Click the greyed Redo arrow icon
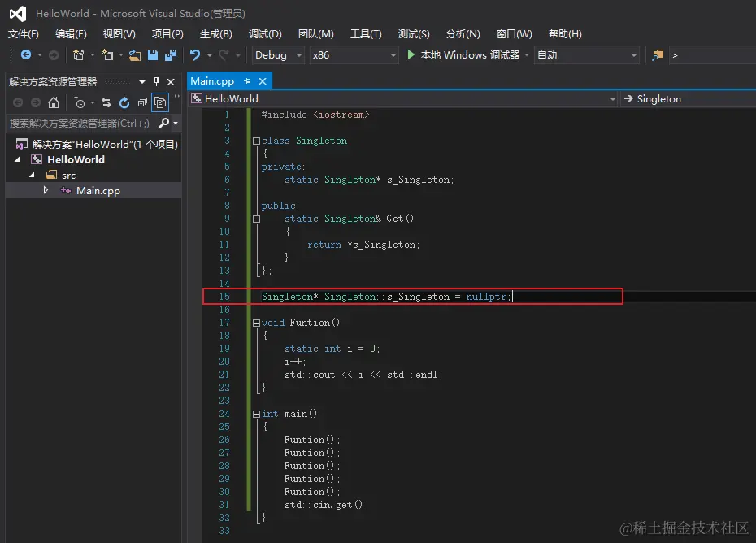This screenshot has height=543, width=756. pos(224,55)
